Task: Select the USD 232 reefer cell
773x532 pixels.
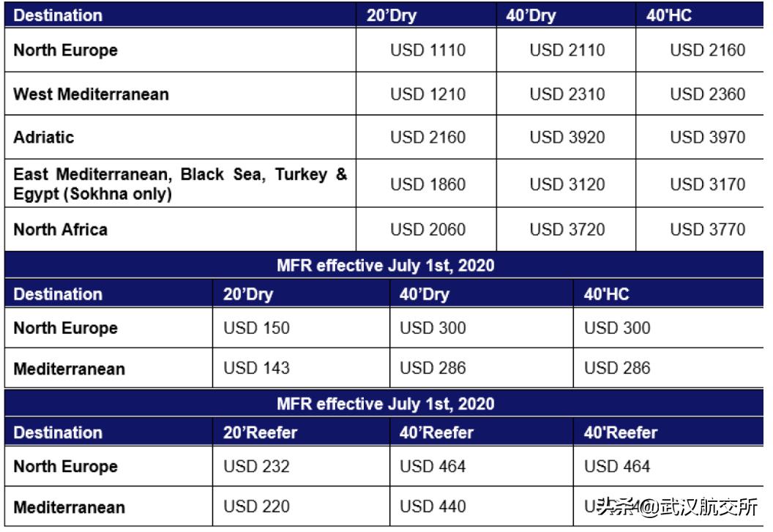Action: (256, 466)
